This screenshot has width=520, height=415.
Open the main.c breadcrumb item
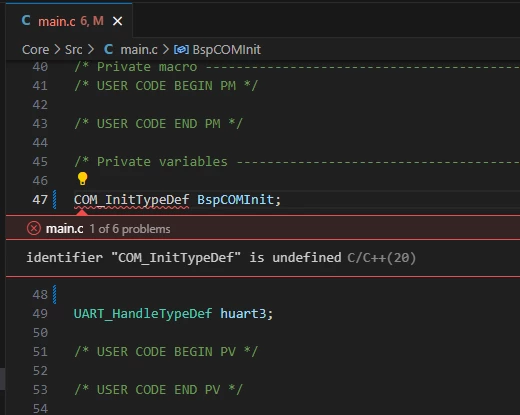click(139, 50)
